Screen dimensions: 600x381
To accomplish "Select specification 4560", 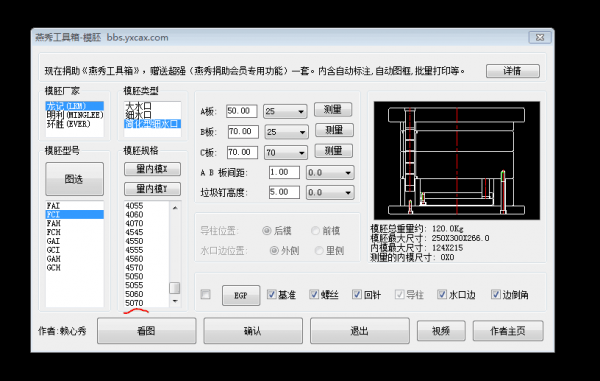I will coord(146,259).
